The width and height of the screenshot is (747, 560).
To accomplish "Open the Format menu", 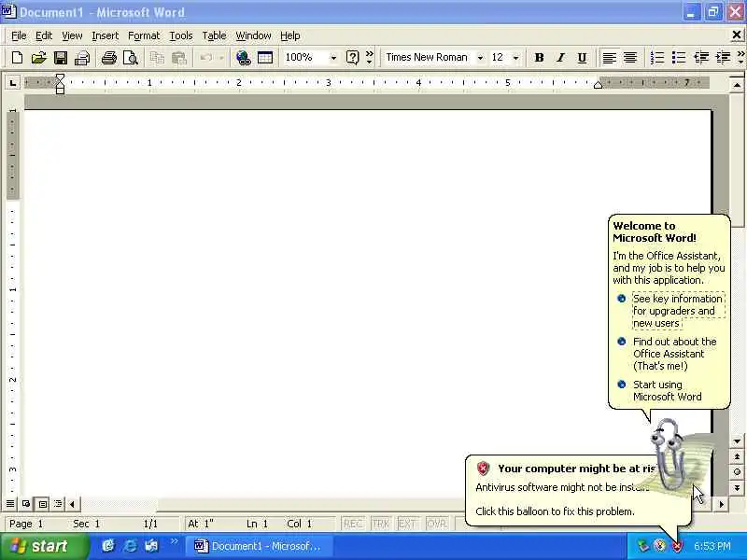I will point(144,35).
